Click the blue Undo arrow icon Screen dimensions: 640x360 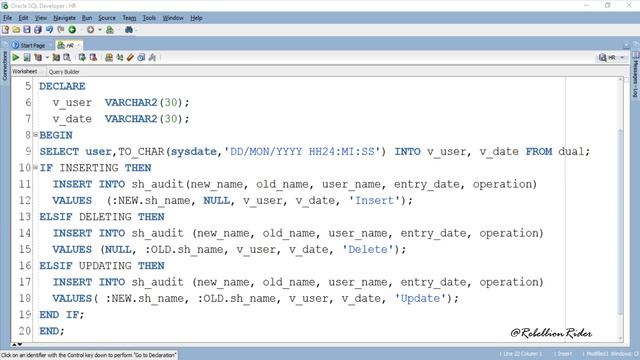(x=49, y=30)
